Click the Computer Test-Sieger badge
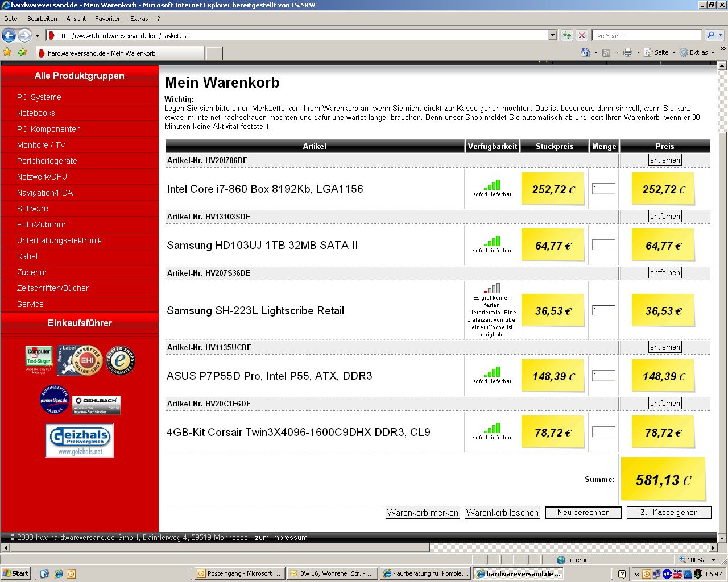 (x=39, y=359)
